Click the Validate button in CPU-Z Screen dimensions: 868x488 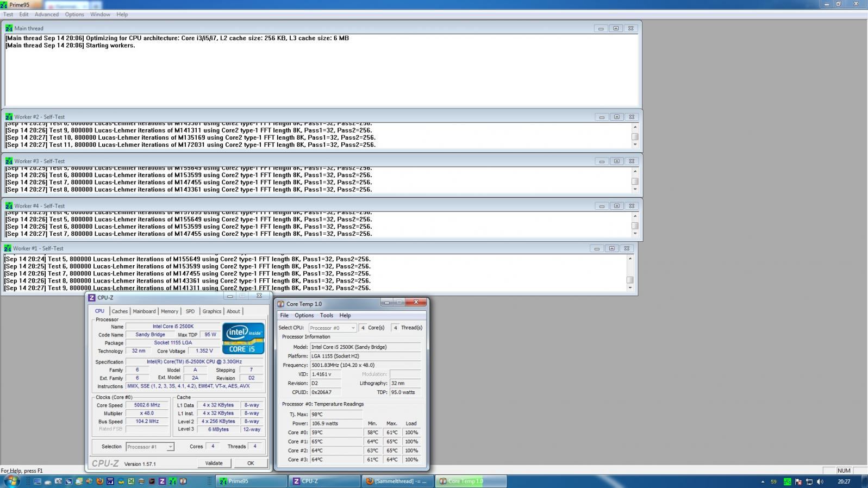tap(214, 463)
